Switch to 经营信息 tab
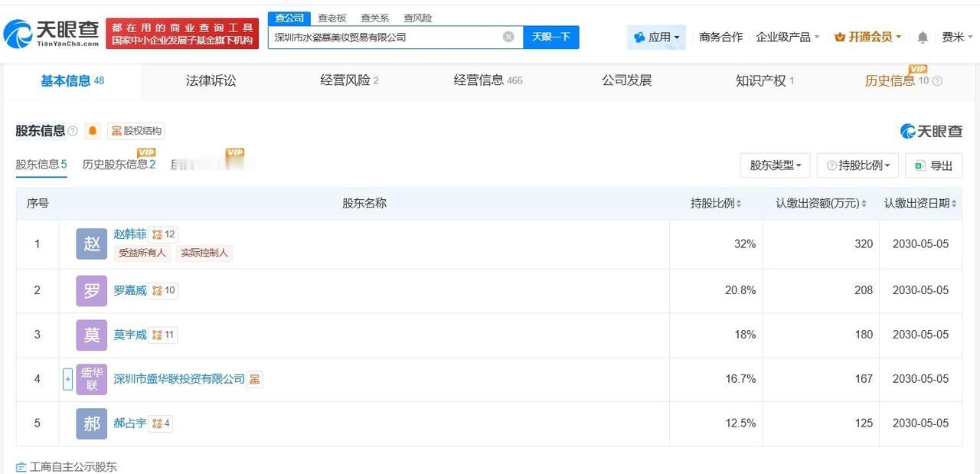The width and height of the screenshot is (980, 474). [488, 80]
